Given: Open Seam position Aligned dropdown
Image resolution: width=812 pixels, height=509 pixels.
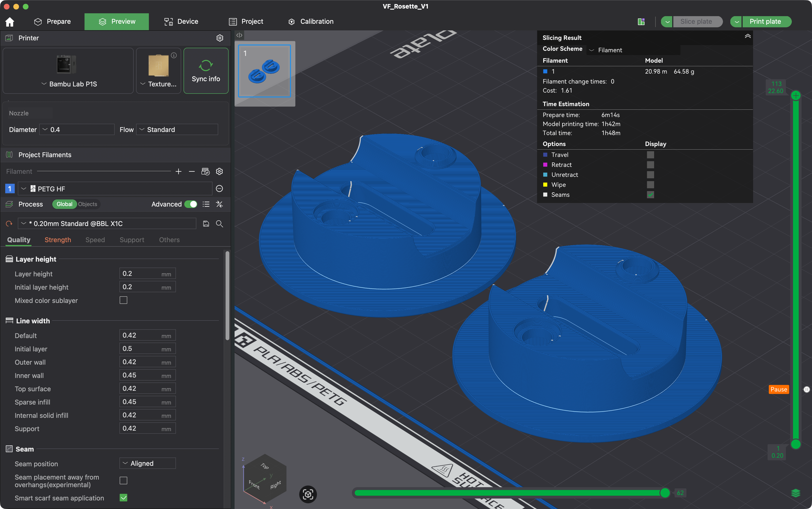Looking at the screenshot, I should (147, 464).
